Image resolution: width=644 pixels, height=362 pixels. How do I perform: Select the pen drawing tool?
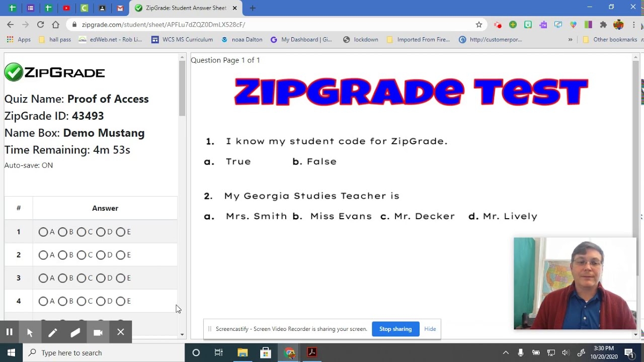coord(52,332)
